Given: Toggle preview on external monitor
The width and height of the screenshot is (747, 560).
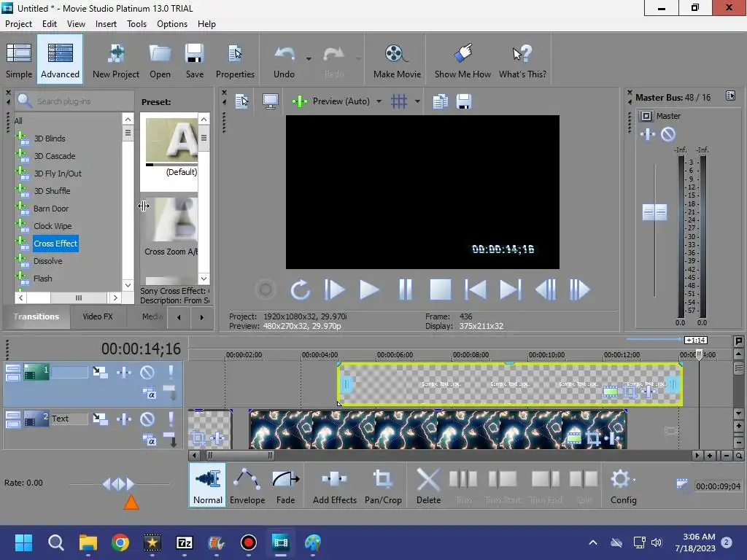Looking at the screenshot, I should 271,101.
